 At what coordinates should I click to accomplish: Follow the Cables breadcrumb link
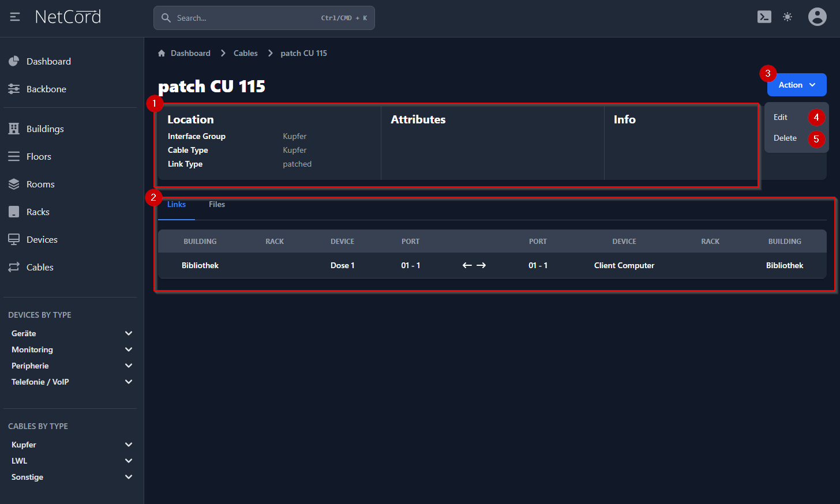coord(245,53)
